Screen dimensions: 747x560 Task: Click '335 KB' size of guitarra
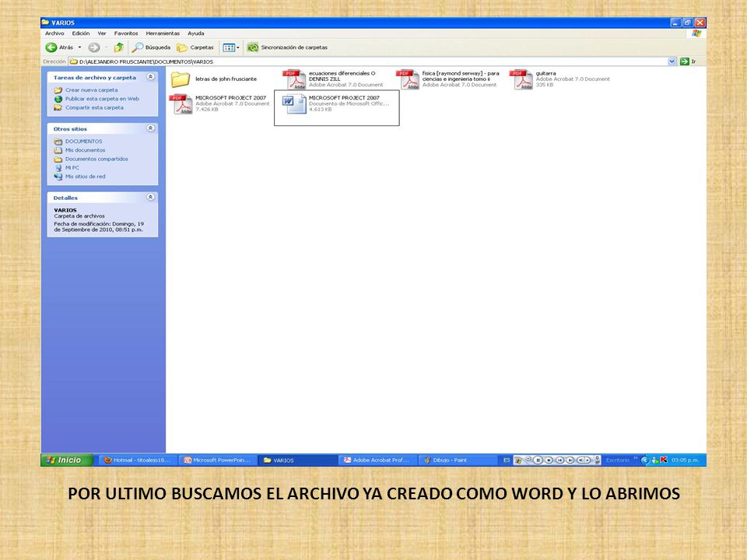coord(545,85)
